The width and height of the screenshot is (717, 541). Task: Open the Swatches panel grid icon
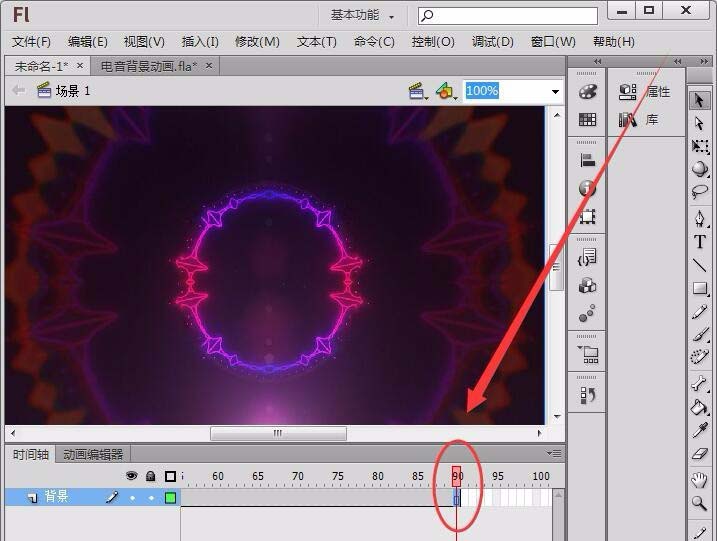tap(588, 120)
